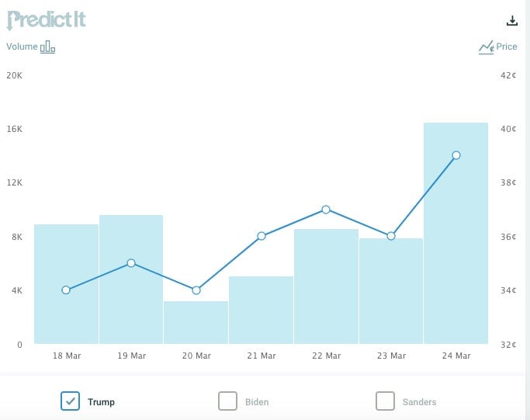
Task: Uncheck the Trump checkbox
Action: pos(71,401)
